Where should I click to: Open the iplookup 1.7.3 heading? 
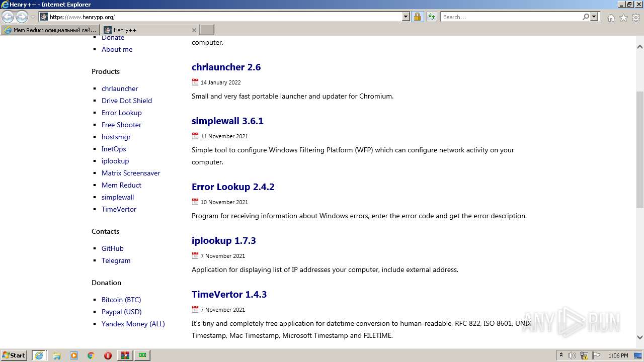224,240
